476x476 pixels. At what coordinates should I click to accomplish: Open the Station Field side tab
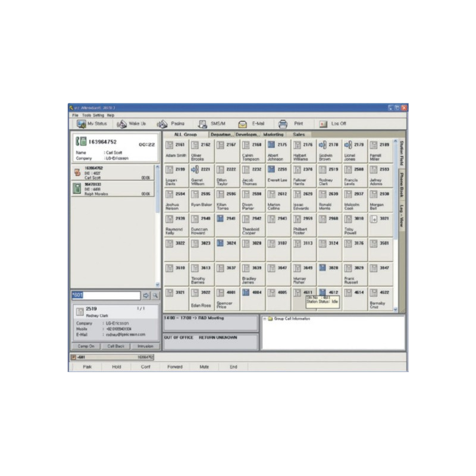tap(401, 154)
